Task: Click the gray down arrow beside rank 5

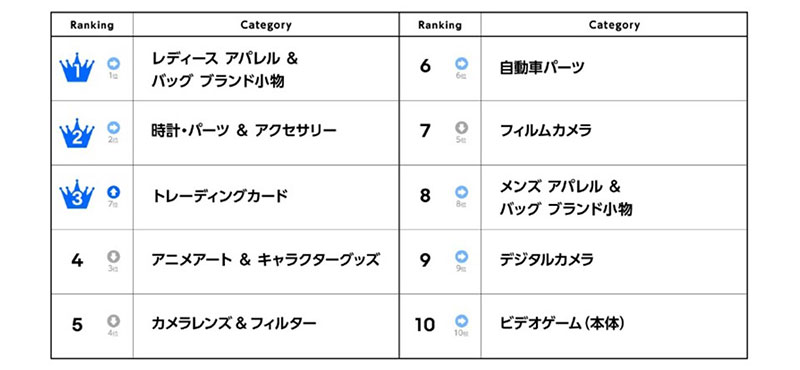Action: coord(113,320)
